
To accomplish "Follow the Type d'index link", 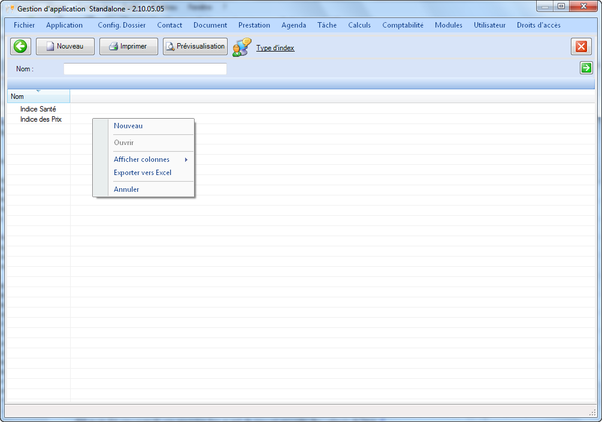I will [x=275, y=48].
